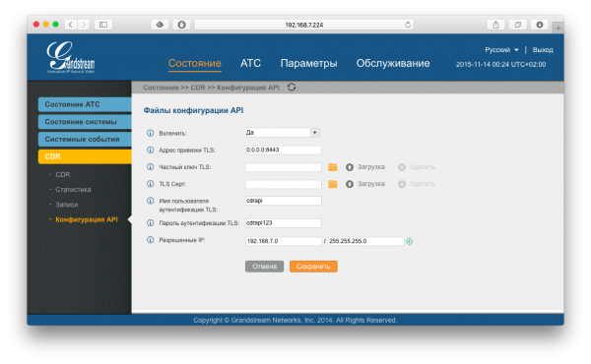This screenshot has width=591, height=364.
Task: Open the Состояние top menu
Action: [x=194, y=63]
